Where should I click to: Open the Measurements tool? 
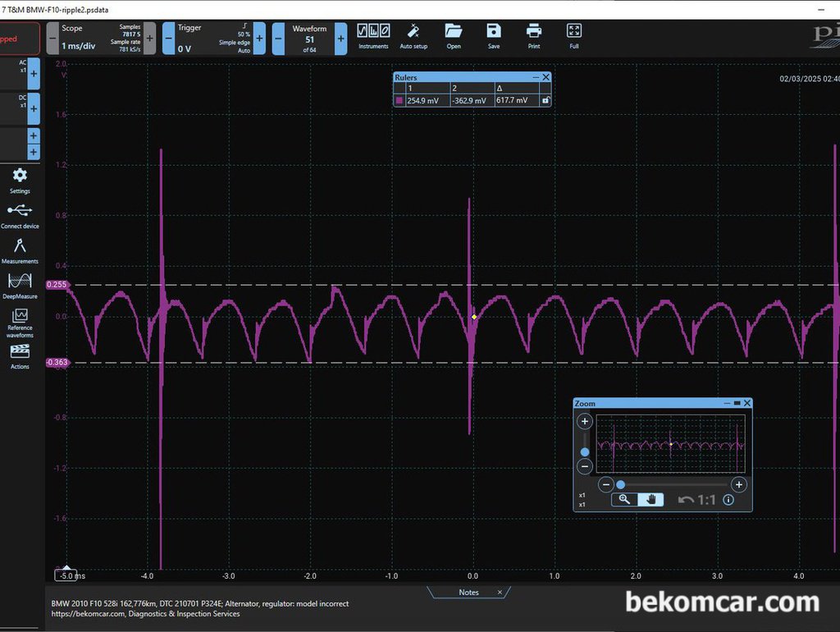tap(20, 251)
